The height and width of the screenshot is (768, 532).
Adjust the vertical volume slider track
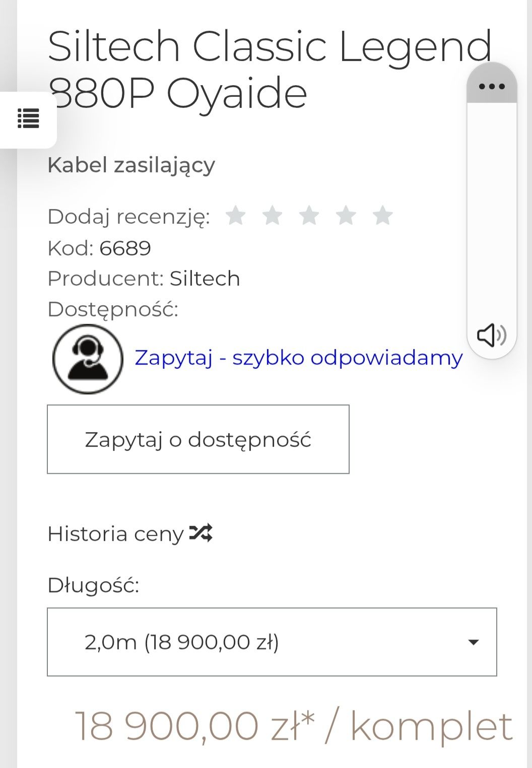[x=492, y=212]
